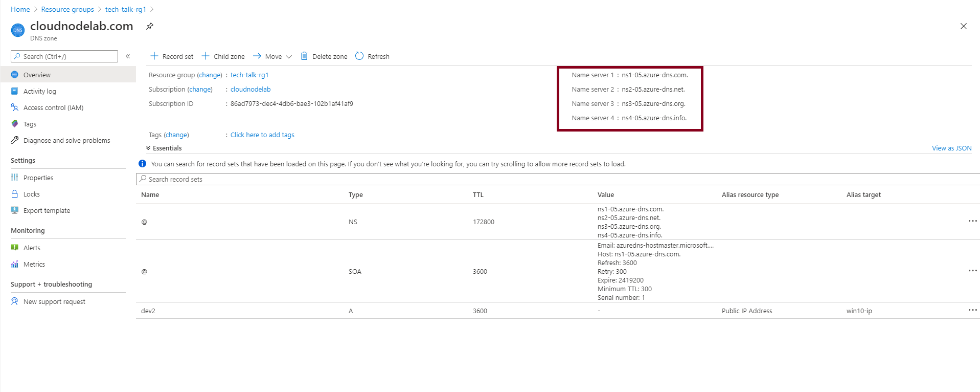This screenshot has height=392, width=980.
Task: Click the Move arrow icon
Action: (257, 56)
